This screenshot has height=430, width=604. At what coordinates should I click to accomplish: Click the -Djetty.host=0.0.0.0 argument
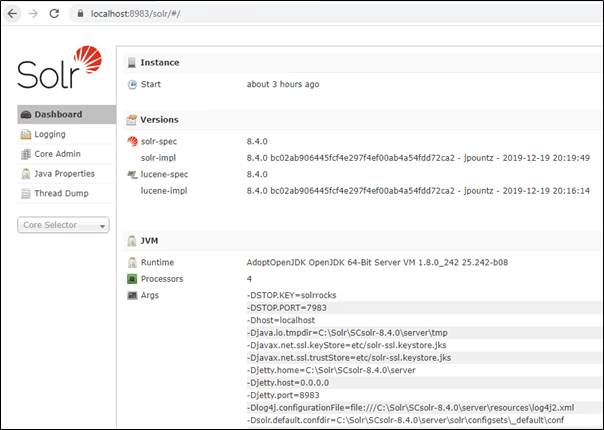(288, 383)
